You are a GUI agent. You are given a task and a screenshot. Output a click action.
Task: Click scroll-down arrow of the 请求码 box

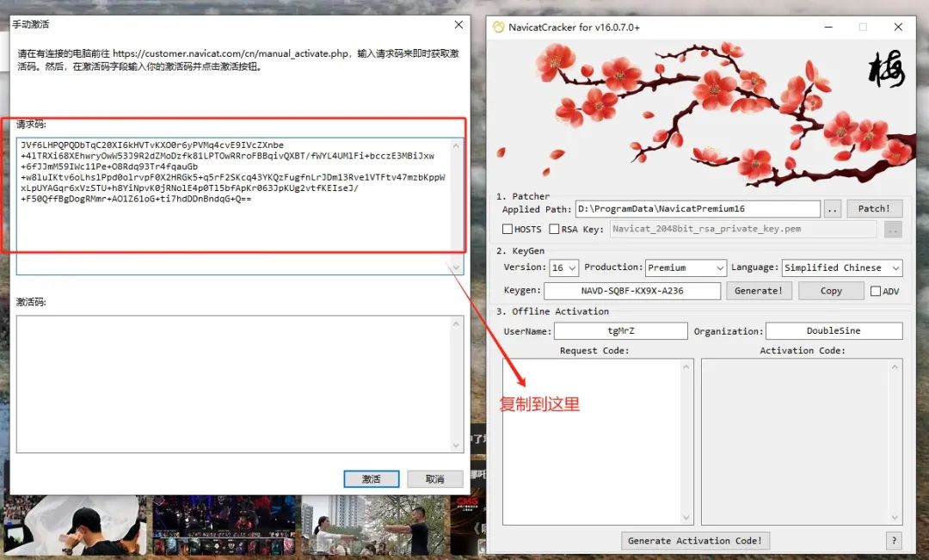(x=456, y=268)
